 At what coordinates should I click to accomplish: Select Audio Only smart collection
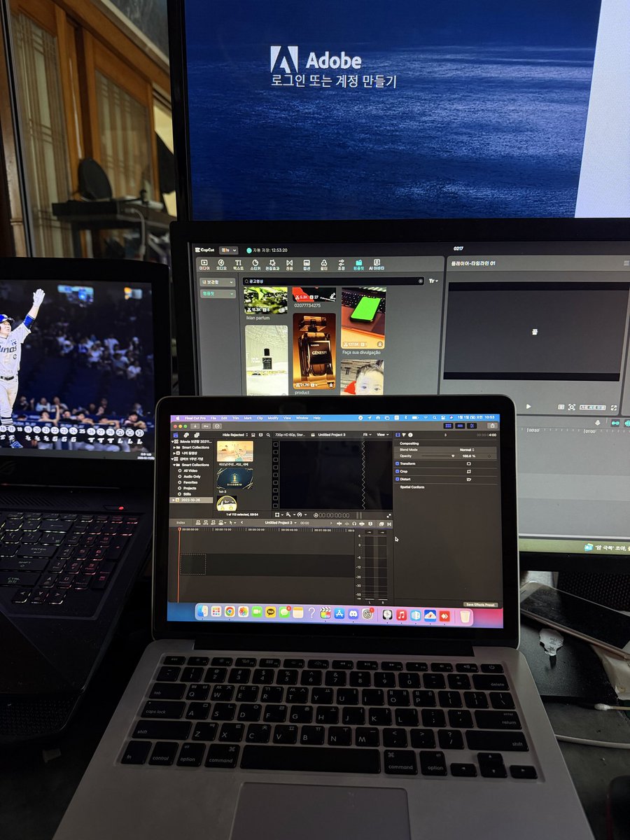[x=192, y=477]
